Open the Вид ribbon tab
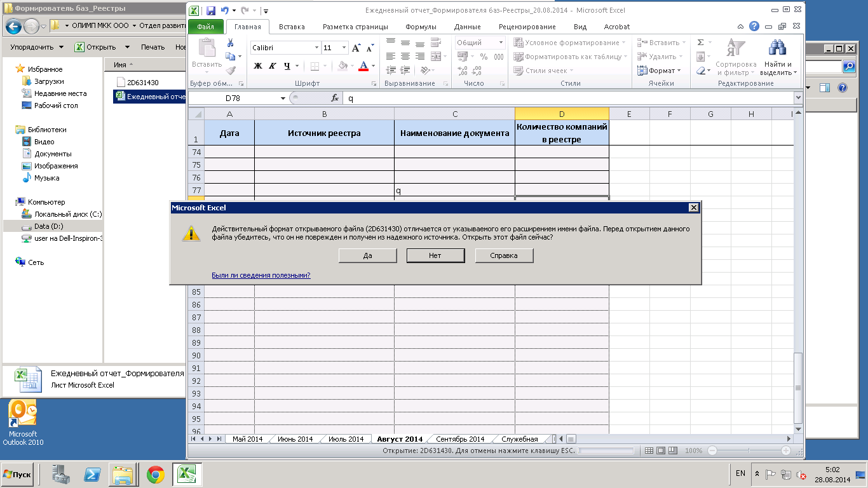Viewport: 868px width, 488px height. click(x=580, y=27)
